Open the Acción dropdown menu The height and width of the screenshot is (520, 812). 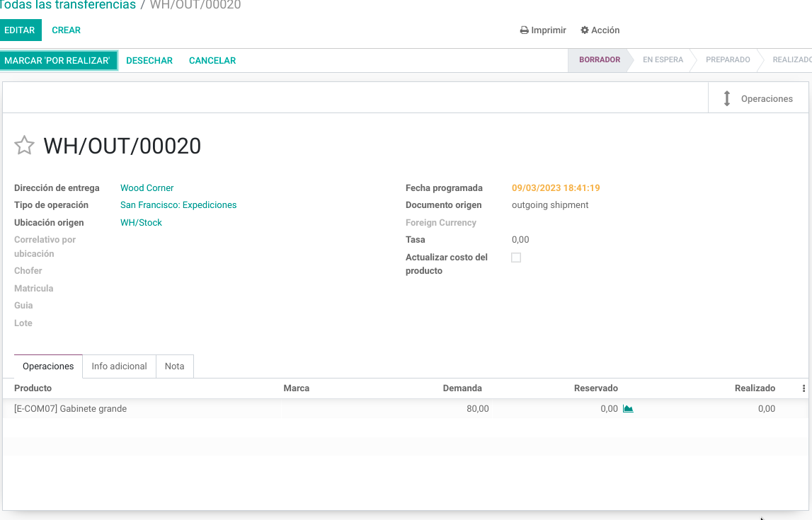coord(600,30)
